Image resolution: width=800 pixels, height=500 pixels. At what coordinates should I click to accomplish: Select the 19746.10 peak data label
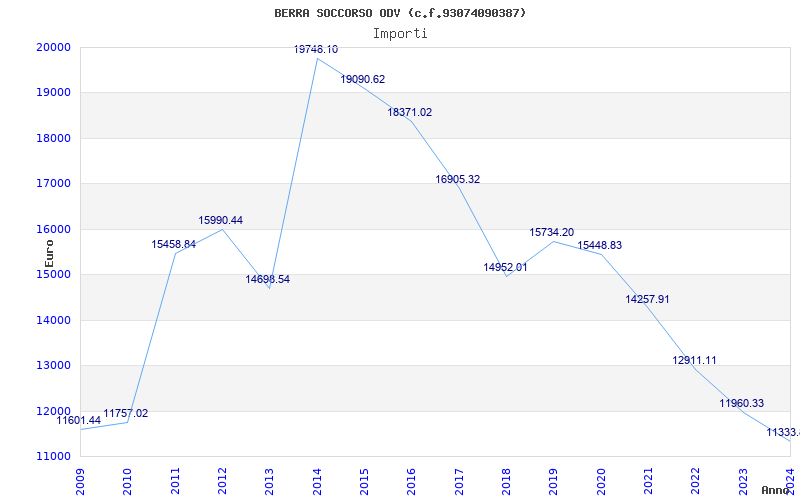click(x=316, y=49)
